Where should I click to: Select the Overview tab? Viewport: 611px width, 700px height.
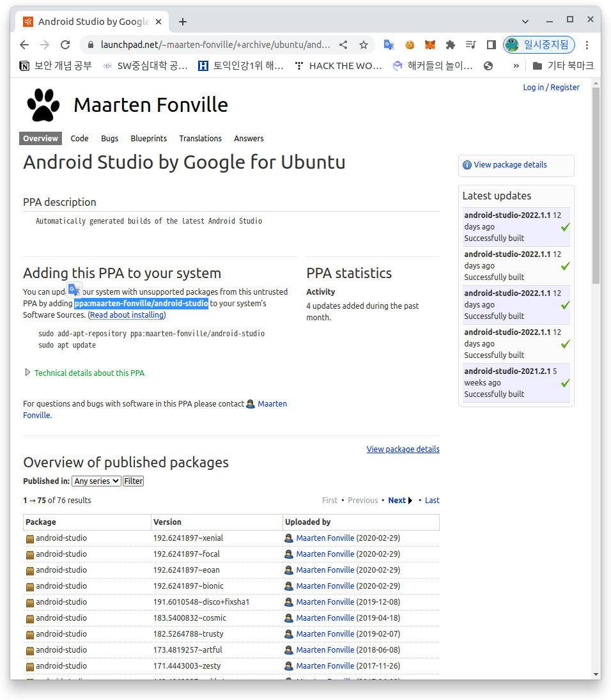pyautogui.click(x=40, y=138)
